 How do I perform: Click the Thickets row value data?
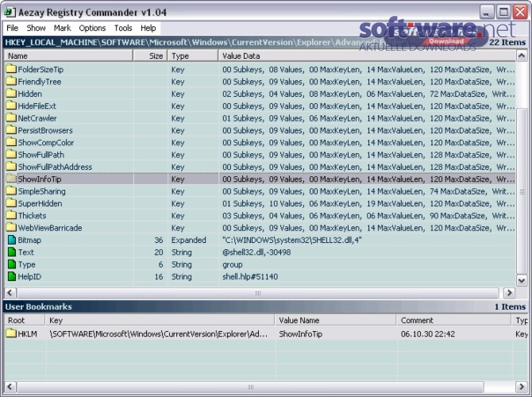(368, 216)
